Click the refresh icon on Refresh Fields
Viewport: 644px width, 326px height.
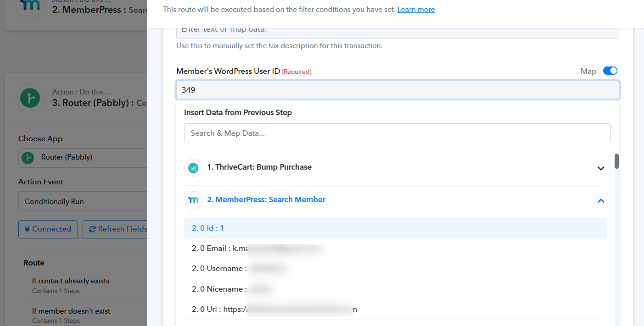[x=92, y=229]
